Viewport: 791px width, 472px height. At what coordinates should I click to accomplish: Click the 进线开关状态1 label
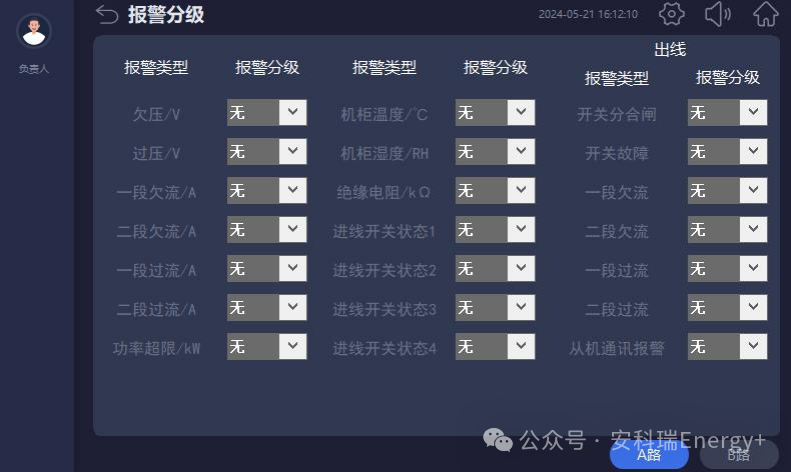(x=383, y=231)
